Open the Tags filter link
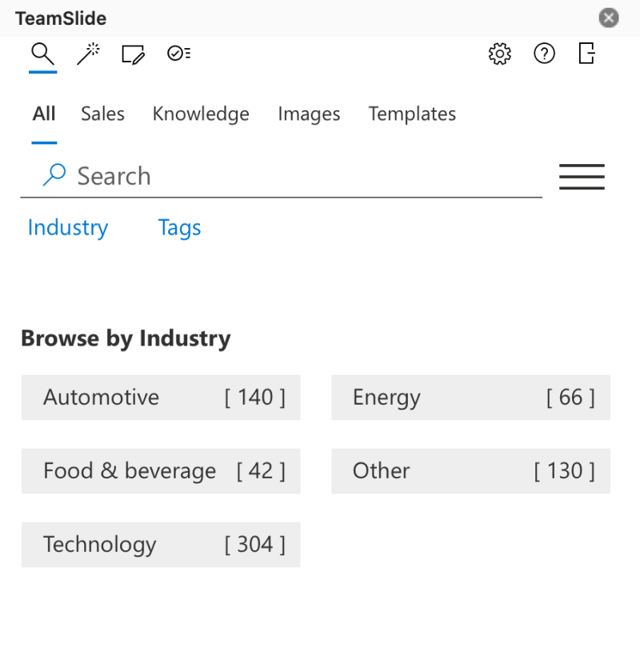This screenshot has width=640, height=672. (180, 227)
